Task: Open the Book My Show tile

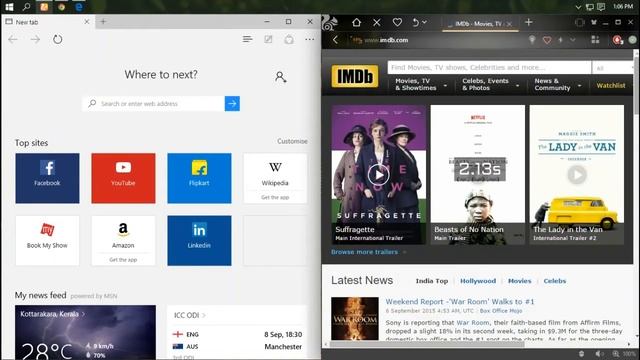Action: tap(47, 241)
